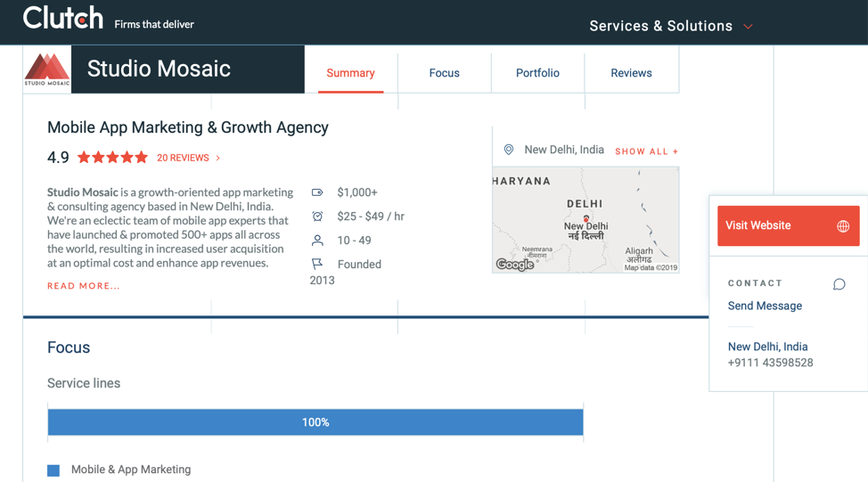Screen dimensions: 868x482
Task: Click the chat bubble contact icon
Action: click(x=839, y=284)
